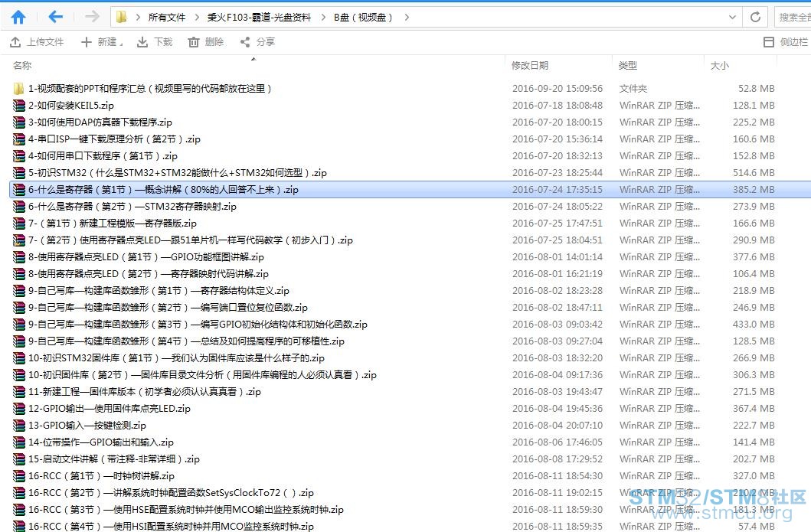Sort by the 名称 column header
The height and width of the screenshot is (532, 811).
click(x=22, y=65)
